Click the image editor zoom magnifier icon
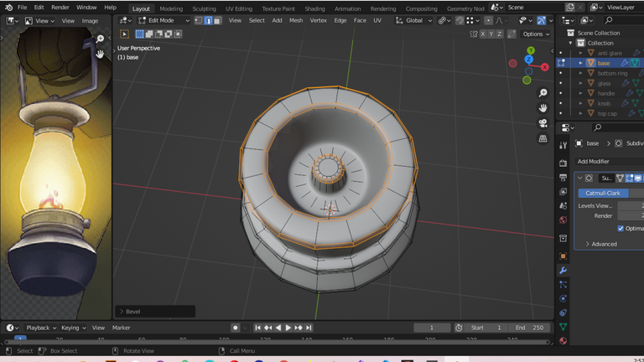This screenshot has width=644, height=362. pyautogui.click(x=100, y=39)
